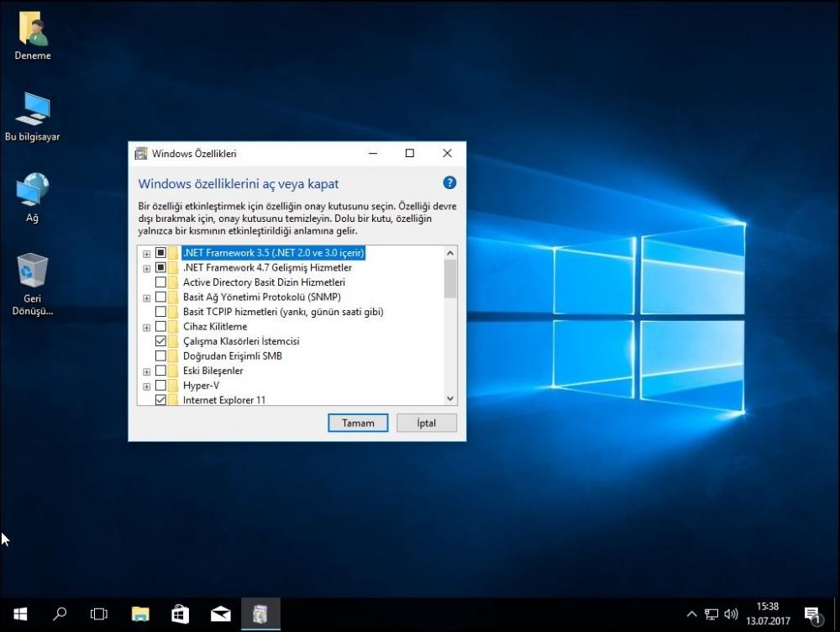
Task: Open Microsoft Store from taskbar
Action: 180,614
